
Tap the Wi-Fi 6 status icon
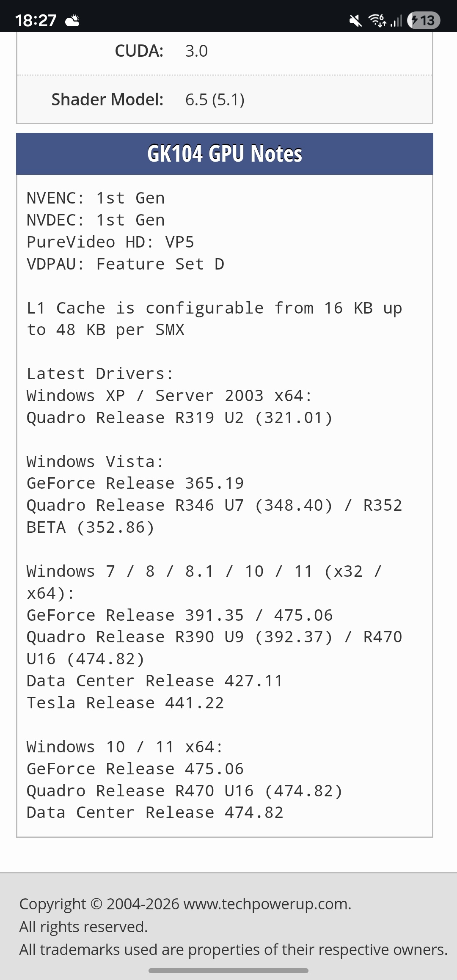click(377, 20)
